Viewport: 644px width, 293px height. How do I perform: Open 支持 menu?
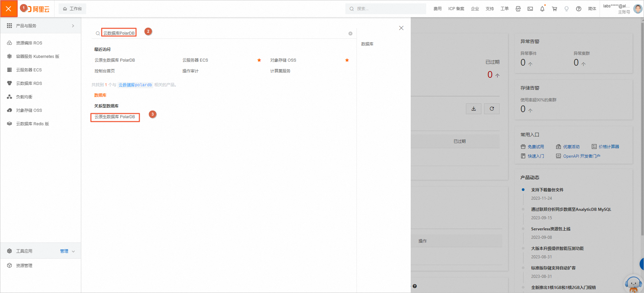(490, 9)
